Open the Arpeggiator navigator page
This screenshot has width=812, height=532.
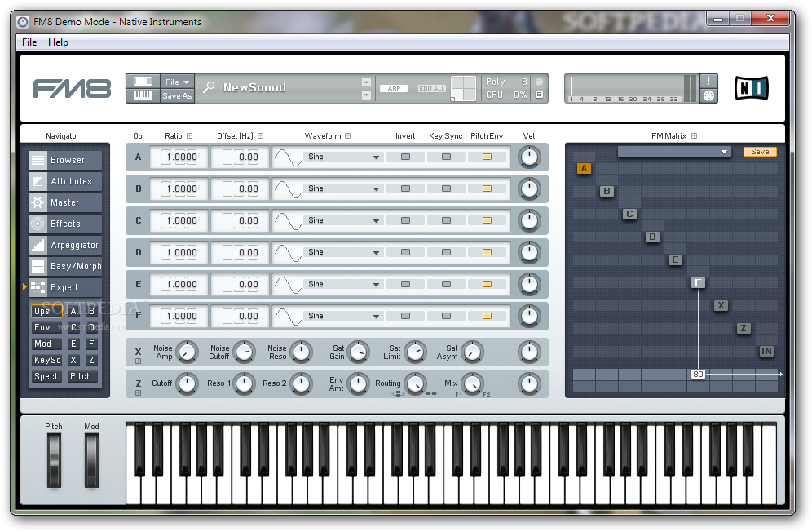[x=65, y=246]
